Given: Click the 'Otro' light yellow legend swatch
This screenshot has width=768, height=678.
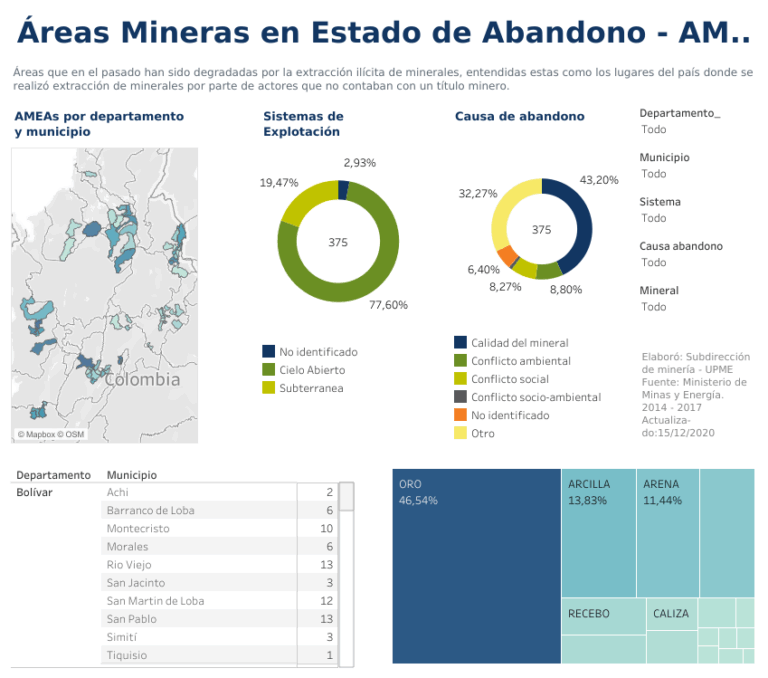Looking at the screenshot, I should [x=460, y=433].
